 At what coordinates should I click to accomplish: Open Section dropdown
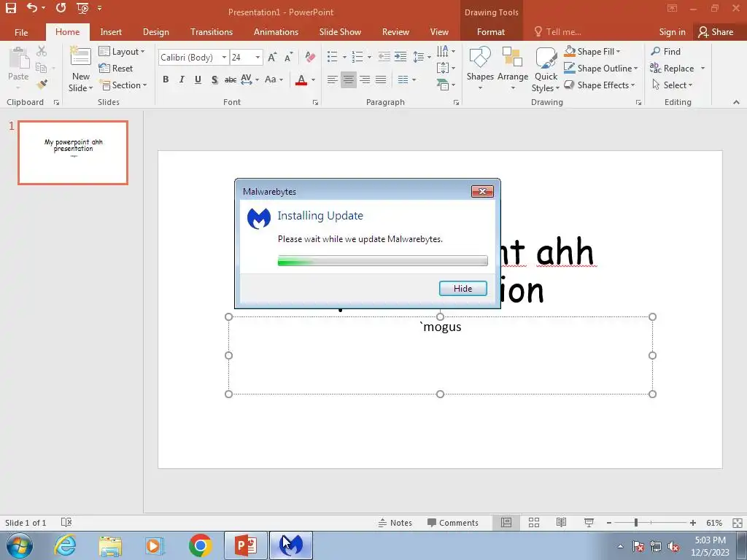click(x=123, y=85)
